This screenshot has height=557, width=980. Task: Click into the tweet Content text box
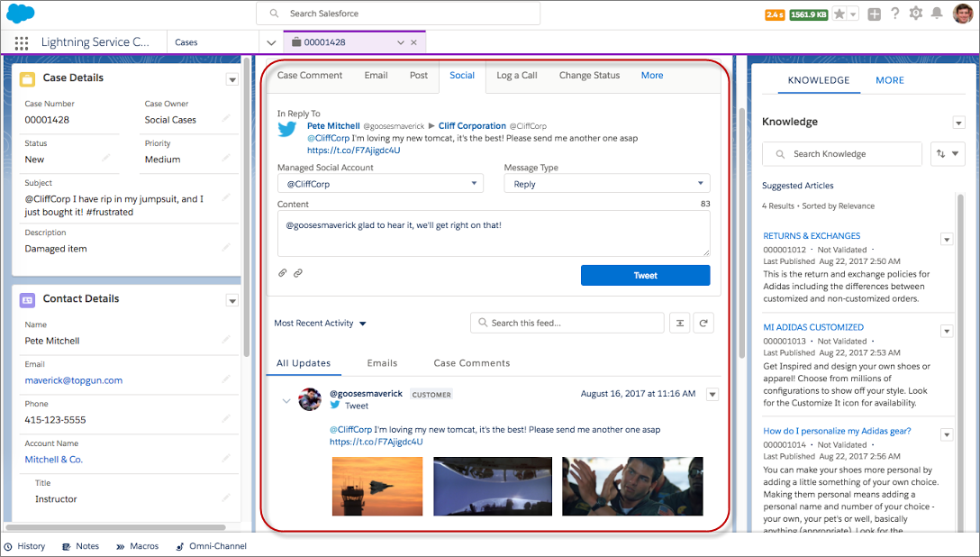coord(494,233)
